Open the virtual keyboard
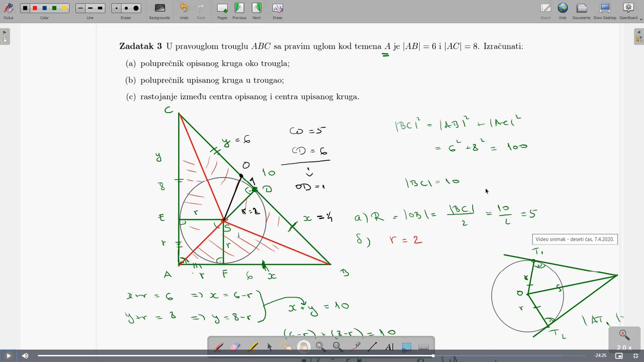 [423, 346]
